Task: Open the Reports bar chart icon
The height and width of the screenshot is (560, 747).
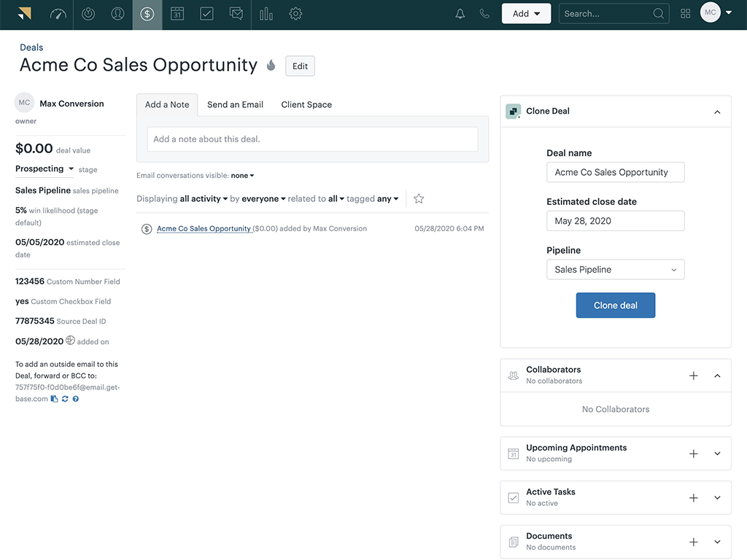Action: coord(266,14)
